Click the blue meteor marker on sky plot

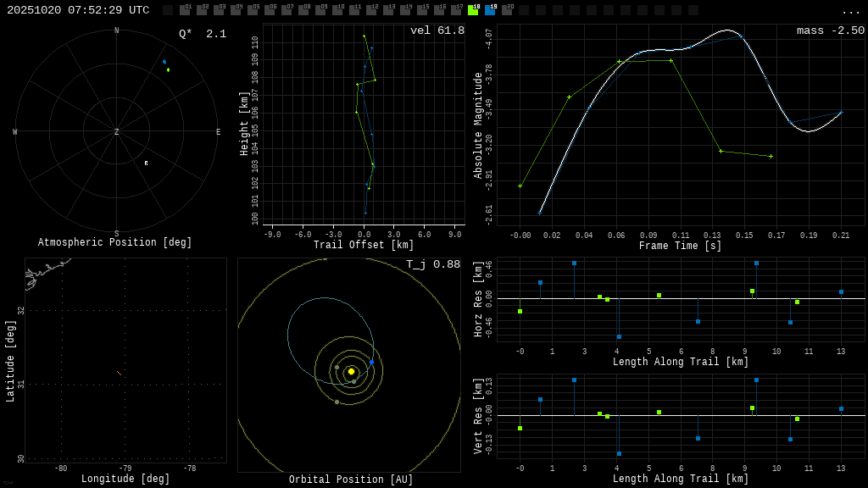[x=164, y=62]
